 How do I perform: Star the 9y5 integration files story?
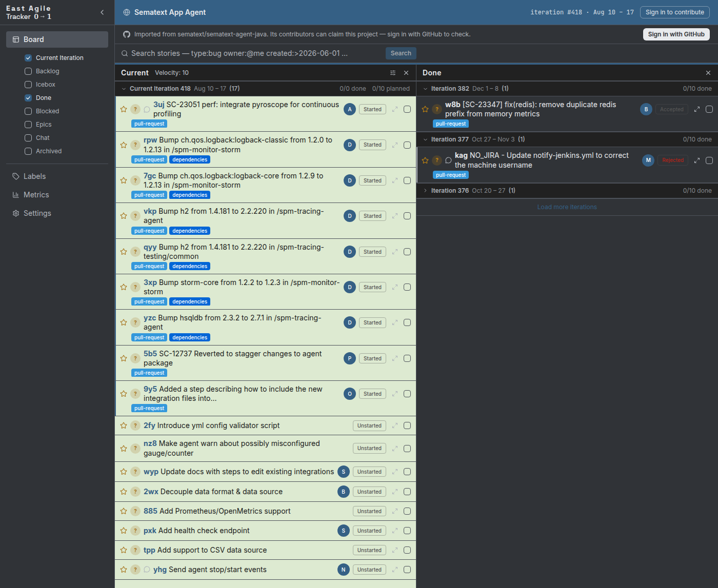[x=124, y=394]
